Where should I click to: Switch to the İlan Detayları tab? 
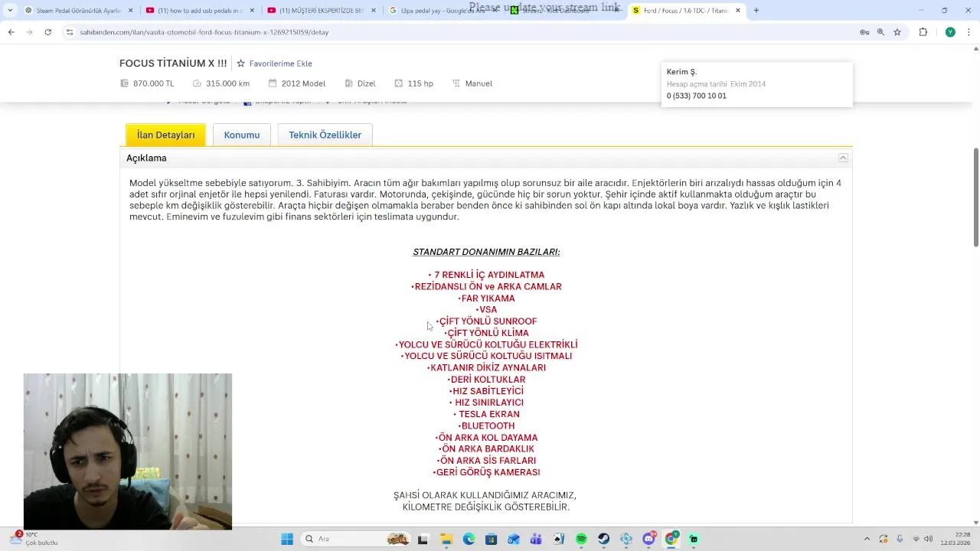[x=165, y=135]
